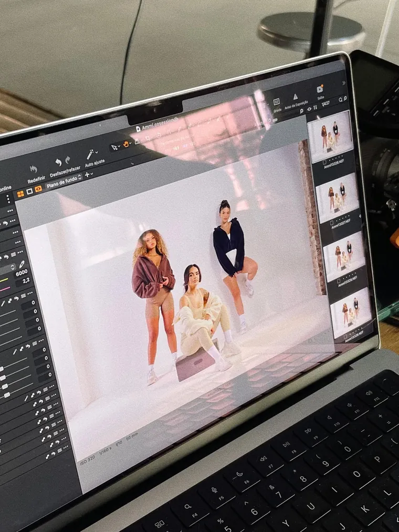Viewport: 399px width, 532px height.
Task: Click the redo arrow above Desfazer/refazer
Action: 68,160
